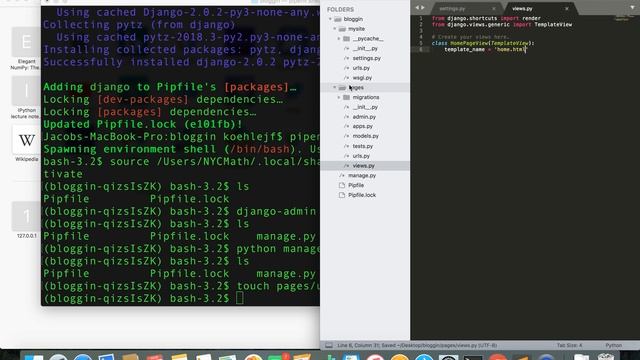Screen dimensions: 640x360
Task: Select views.py in the sidebar
Action: [x=365, y=166]
